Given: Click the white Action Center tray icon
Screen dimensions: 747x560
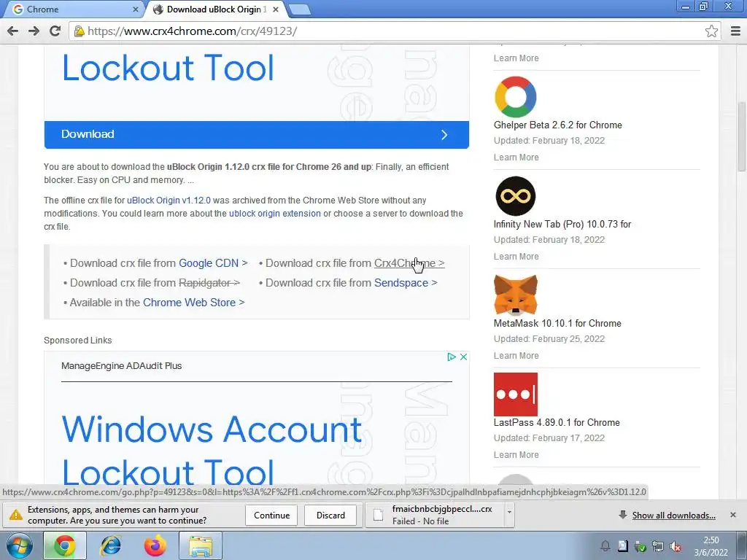Looking at the screenshot, I should tap(623, 546).
